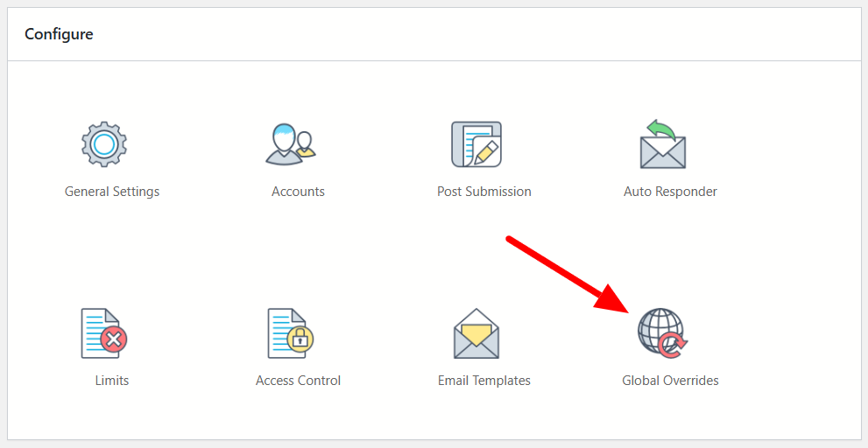This screenshot has width=868, height=448.
Task: Click the Access Control document icon
Action: [289, 333]
